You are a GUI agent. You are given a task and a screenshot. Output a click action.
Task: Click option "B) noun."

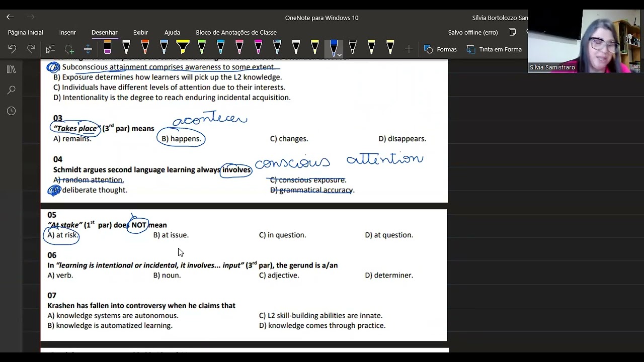(x=167, y=275)
